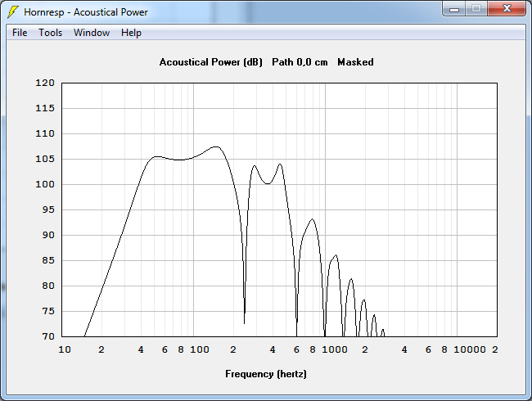Screen dimensions: 532x401
Task: Click the 'Path 0,0 cm' label
Action: coord(300,62)
